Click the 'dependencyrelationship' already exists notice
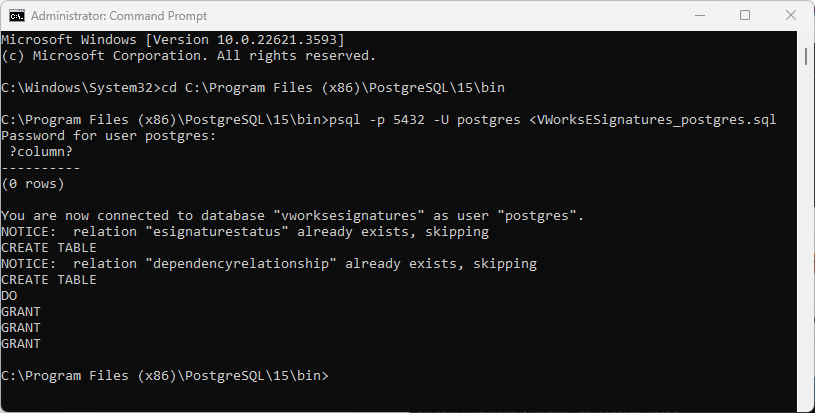Image resolution: width=815 pixels, height=413 pixels. point(269,264)
